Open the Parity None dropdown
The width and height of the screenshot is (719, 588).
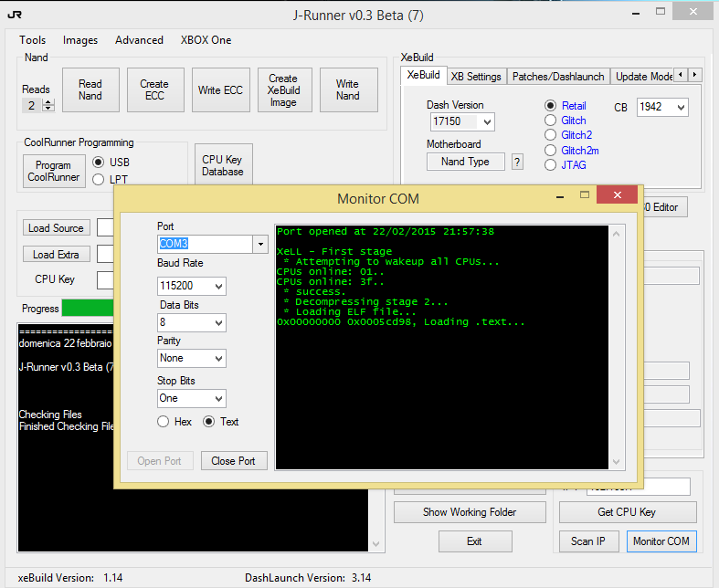click(218, 358)
